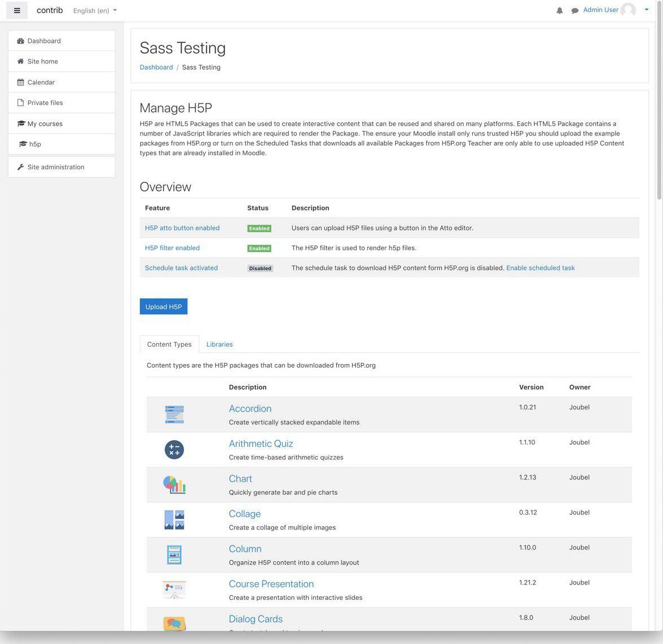Open Dashboard in the side navigation
Image resolution: width=663 pixels, height=644 pixels.
62,41
